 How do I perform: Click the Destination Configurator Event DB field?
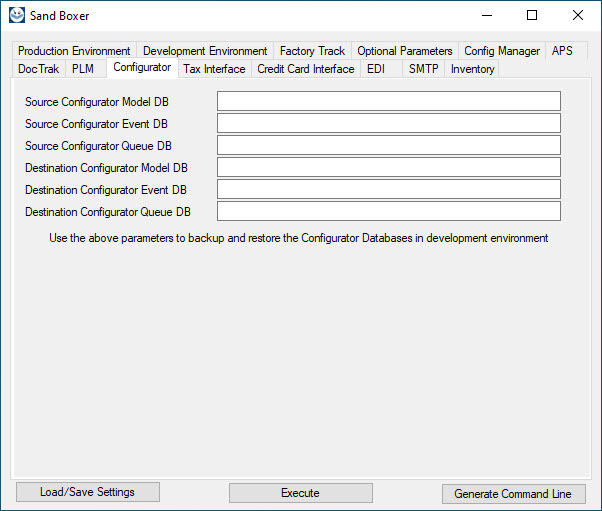point(388,189)
